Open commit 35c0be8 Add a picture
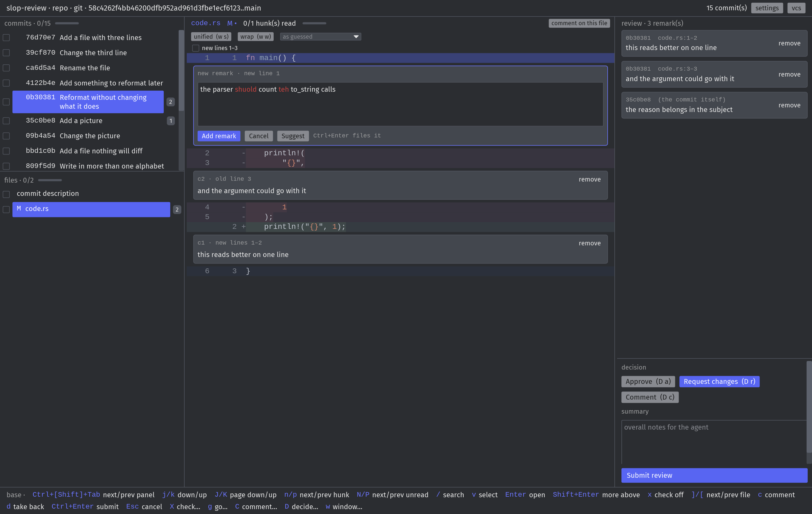 pos(88,120)
